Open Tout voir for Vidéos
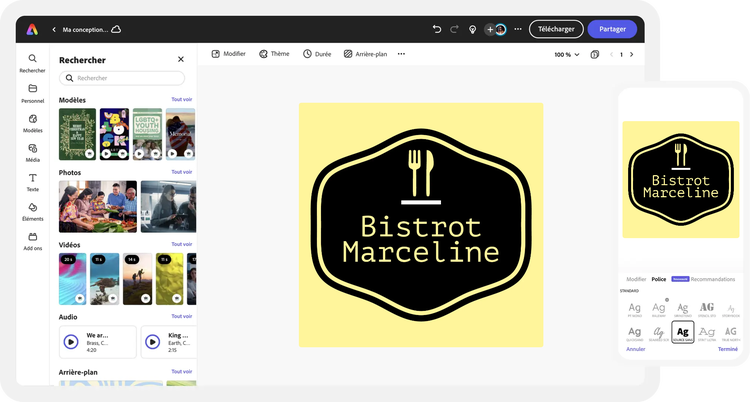Screen dimensions: 750x402 click(182, 244)
